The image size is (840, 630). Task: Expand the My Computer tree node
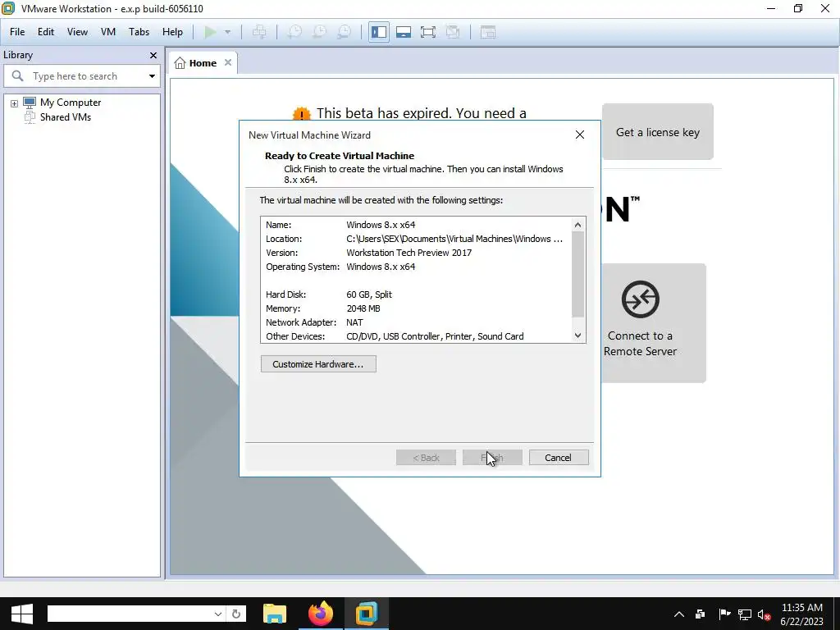point(15,103)
